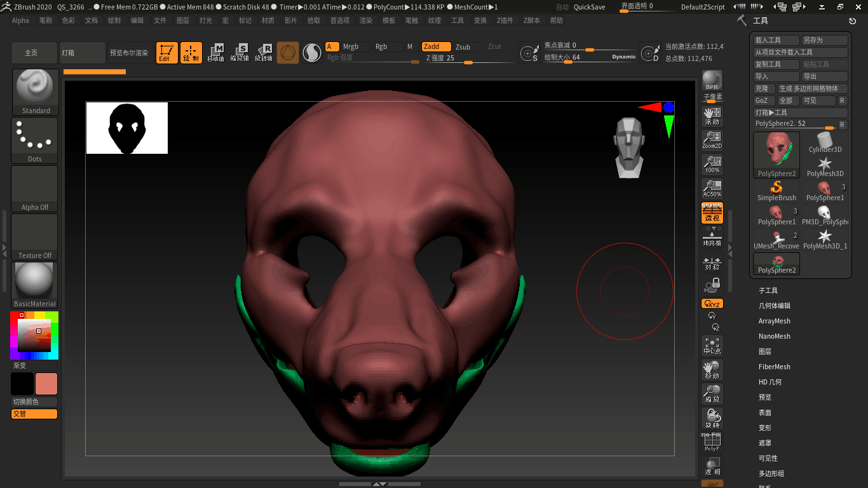The height and width of the screenshot is (488, 868).
Task: Toggle the 地网格 floor grid
Action: (712, 237)
